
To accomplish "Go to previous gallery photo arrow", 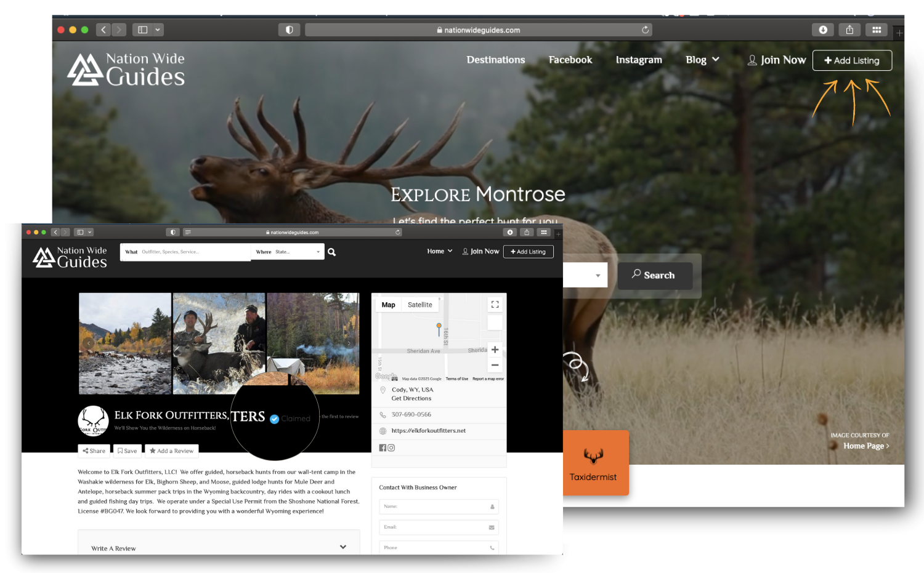I will [x=88, y=343].
